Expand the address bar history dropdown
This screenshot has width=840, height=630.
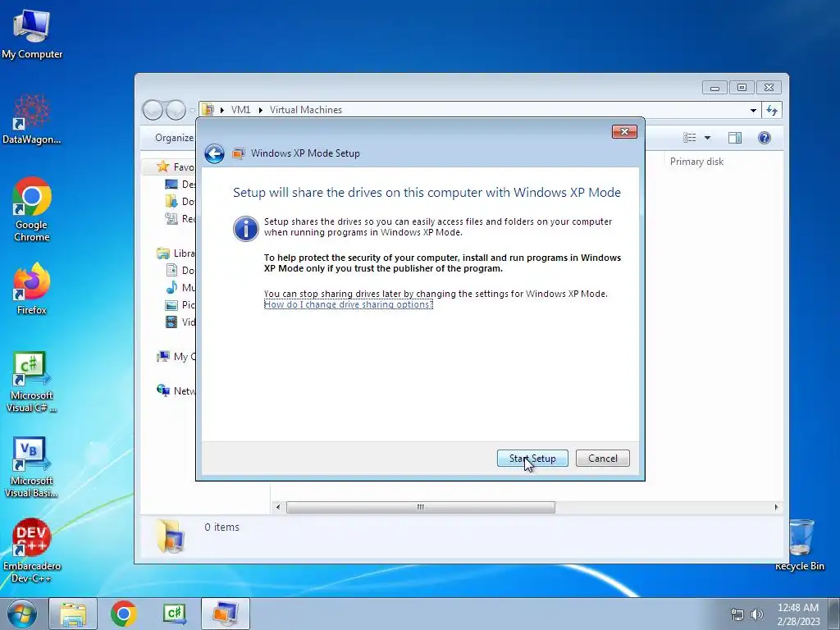pyautogui.click(x=753, y=111)
